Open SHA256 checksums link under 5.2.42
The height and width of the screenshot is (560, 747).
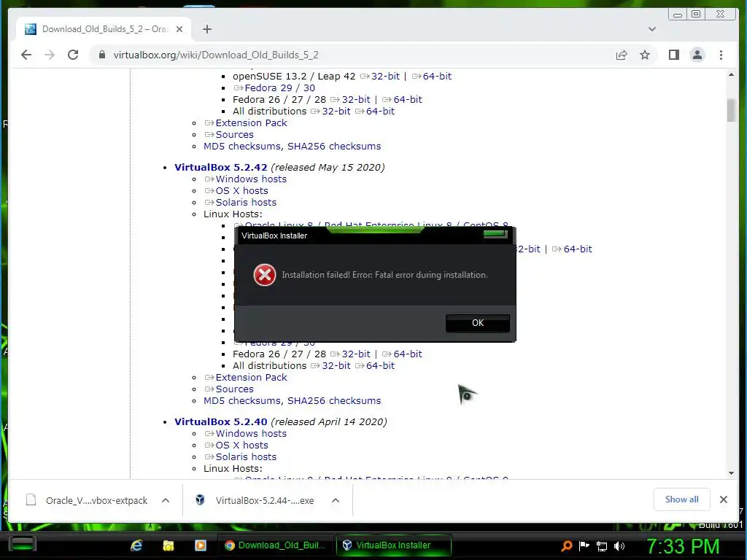(334, 400)
